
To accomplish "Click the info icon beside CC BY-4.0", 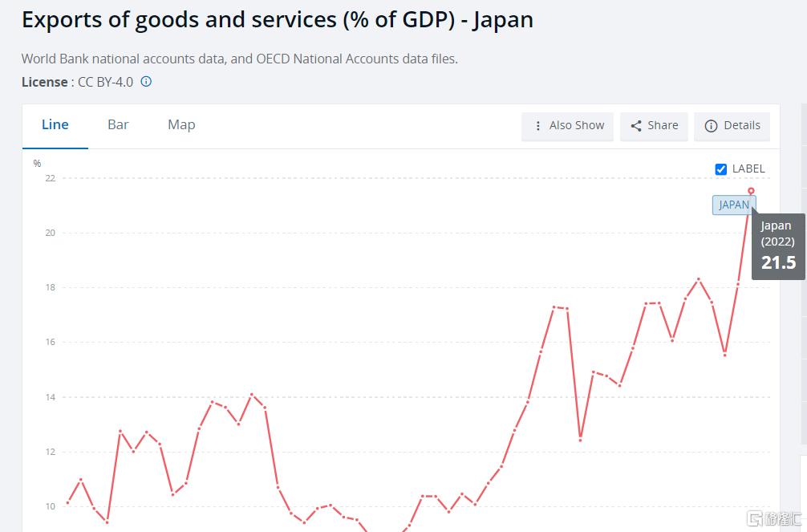I will (x=146, y=82).
